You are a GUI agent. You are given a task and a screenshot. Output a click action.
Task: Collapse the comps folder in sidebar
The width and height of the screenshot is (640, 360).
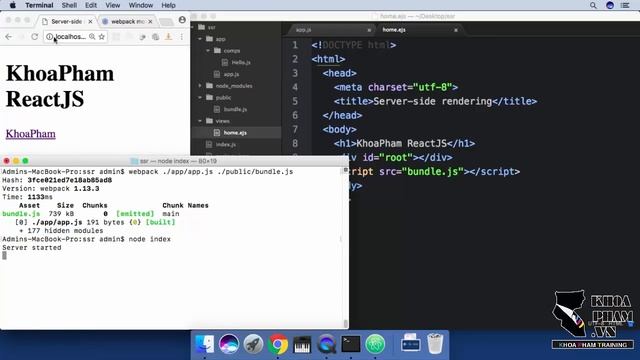click(208, 51)
